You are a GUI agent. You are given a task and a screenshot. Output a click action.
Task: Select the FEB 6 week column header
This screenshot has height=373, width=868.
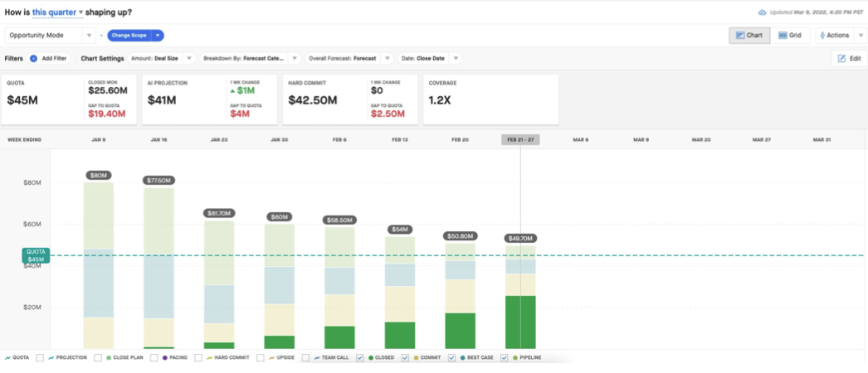pos(339,140)
